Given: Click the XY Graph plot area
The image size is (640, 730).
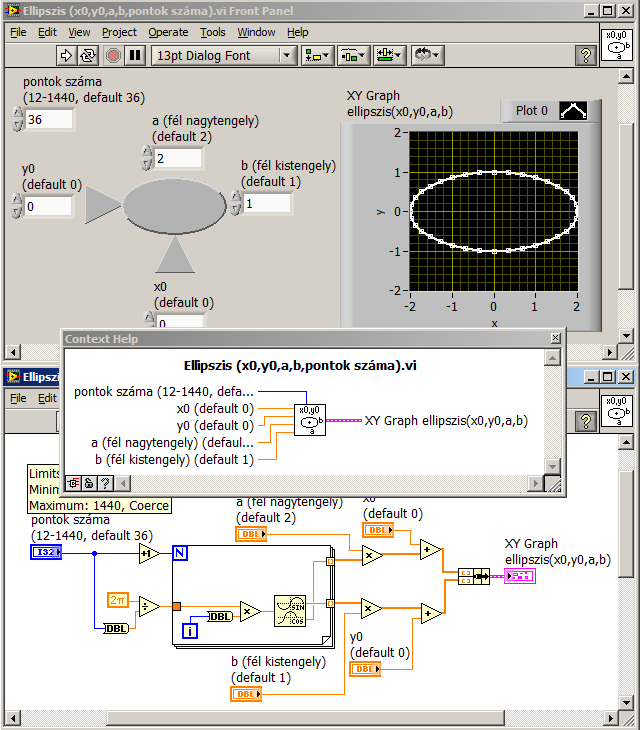Looking at the screenshot, I should [494, 211].
